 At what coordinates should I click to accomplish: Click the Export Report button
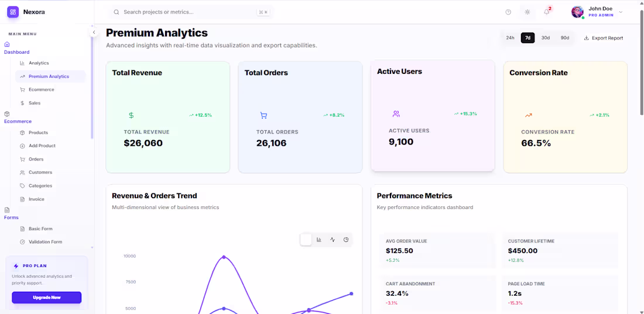point(604,38)
